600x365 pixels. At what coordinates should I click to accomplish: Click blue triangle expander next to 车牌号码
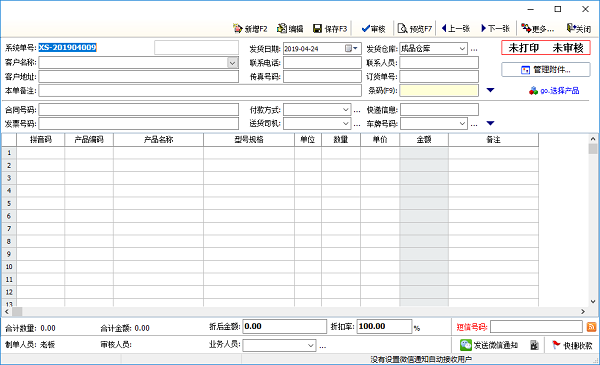point(490,123)
